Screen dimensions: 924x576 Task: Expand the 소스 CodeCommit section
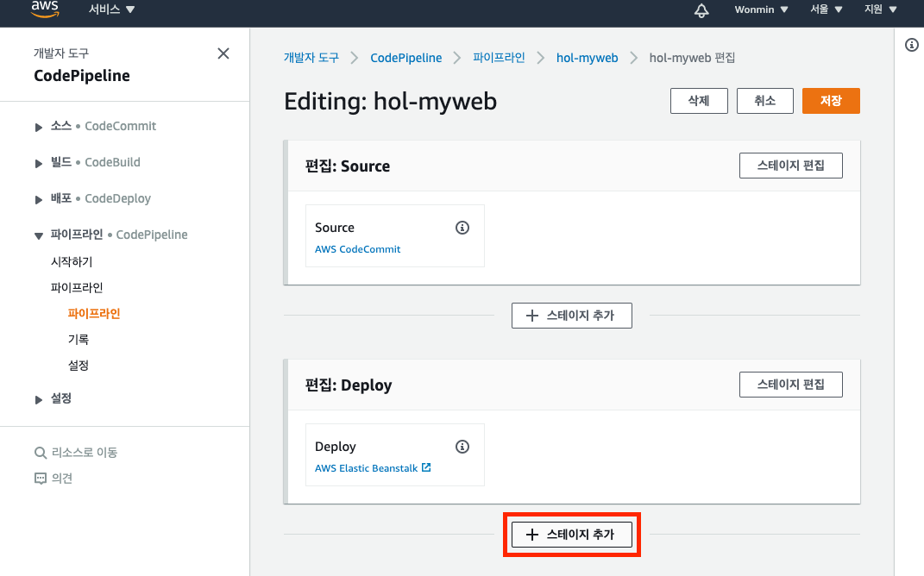[x=38, y=127]
